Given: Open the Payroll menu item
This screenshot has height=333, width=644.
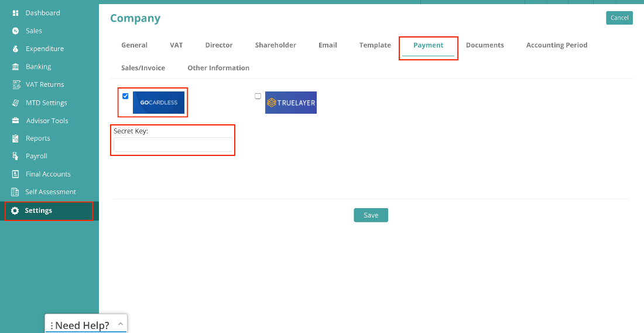Looking at the screenshot, I should coord(36,156).
